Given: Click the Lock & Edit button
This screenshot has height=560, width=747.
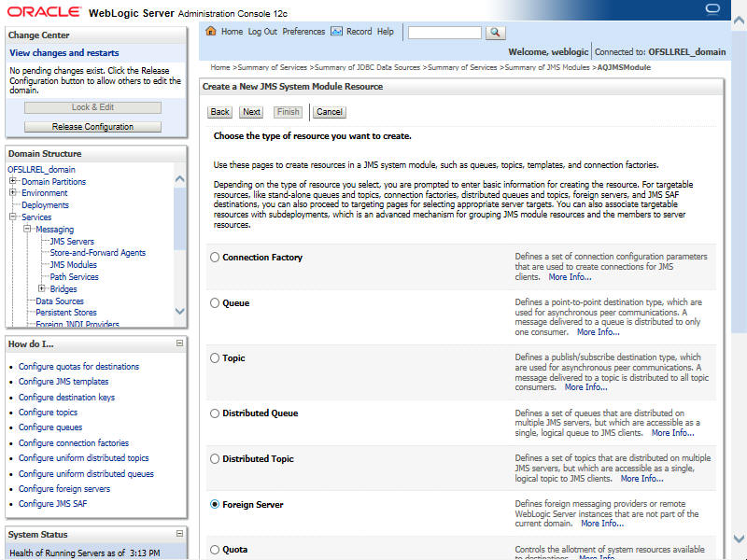Looking at the screenshot, I should [x=92, y=107].
